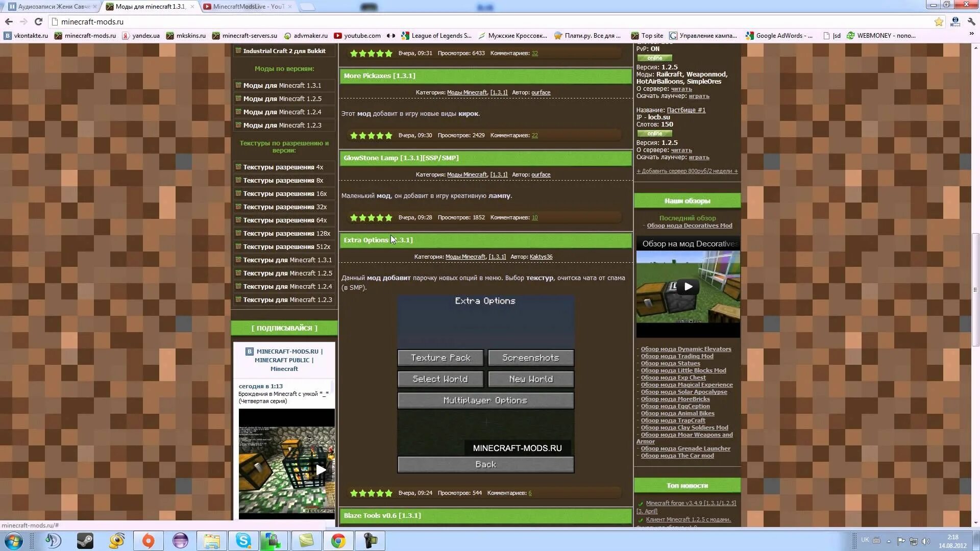This screenshot has height=551, width=980.
Task: Open Steam from the taskbar
Action: 85,541
